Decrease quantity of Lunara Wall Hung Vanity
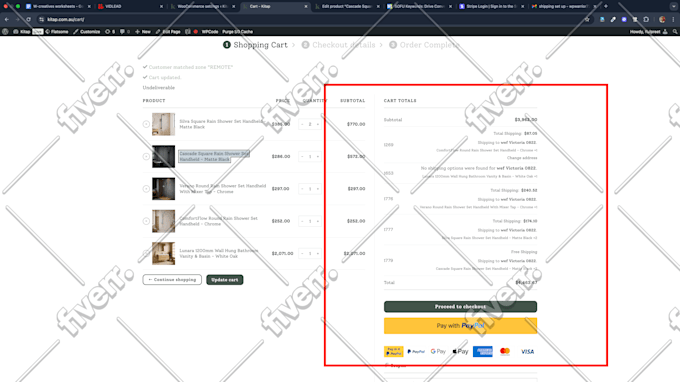Image resolution: width=680 pixels, height=382 pixels. tap(302, 253)
